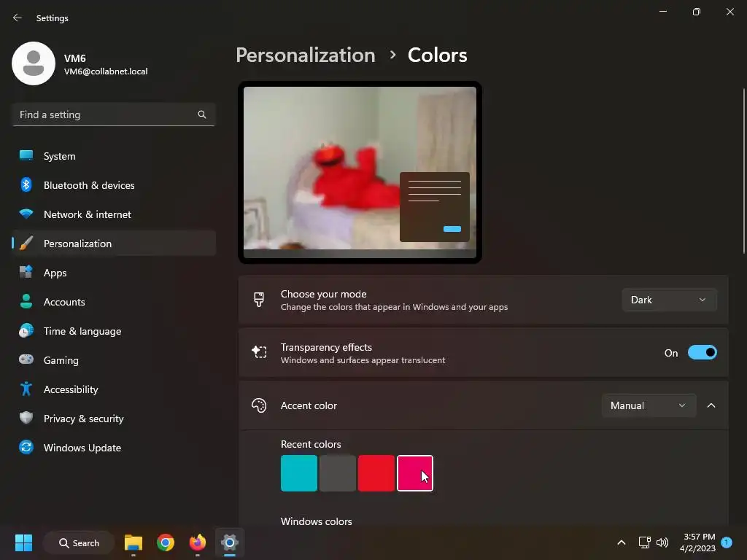Open Gaming settings
The image size is (747, 560).
pos(114,360)
